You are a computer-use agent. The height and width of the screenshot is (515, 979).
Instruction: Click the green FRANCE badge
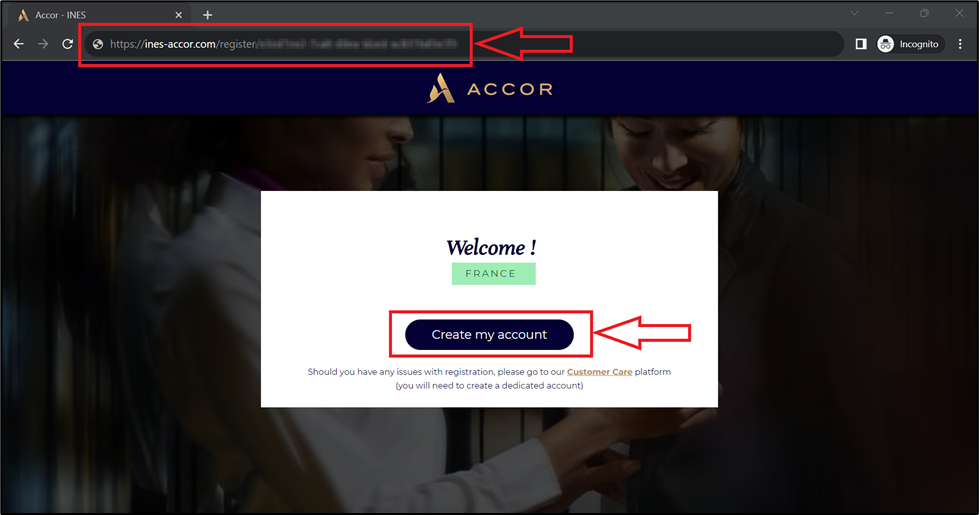493,273
